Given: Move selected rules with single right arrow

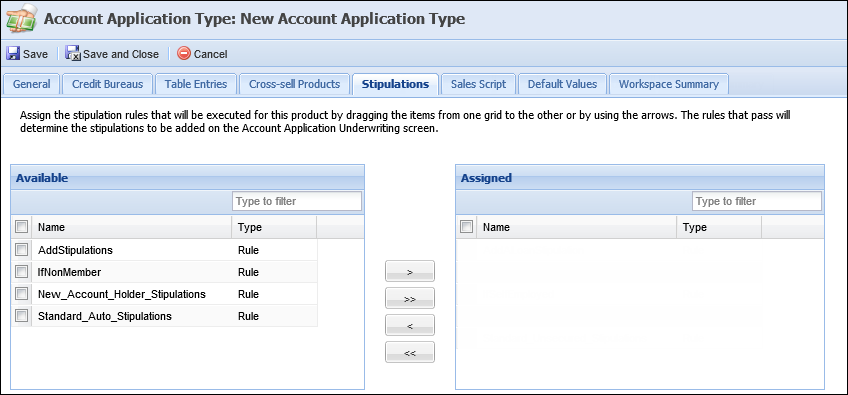Looking at the screenshot, I should [x=410, y=271].
